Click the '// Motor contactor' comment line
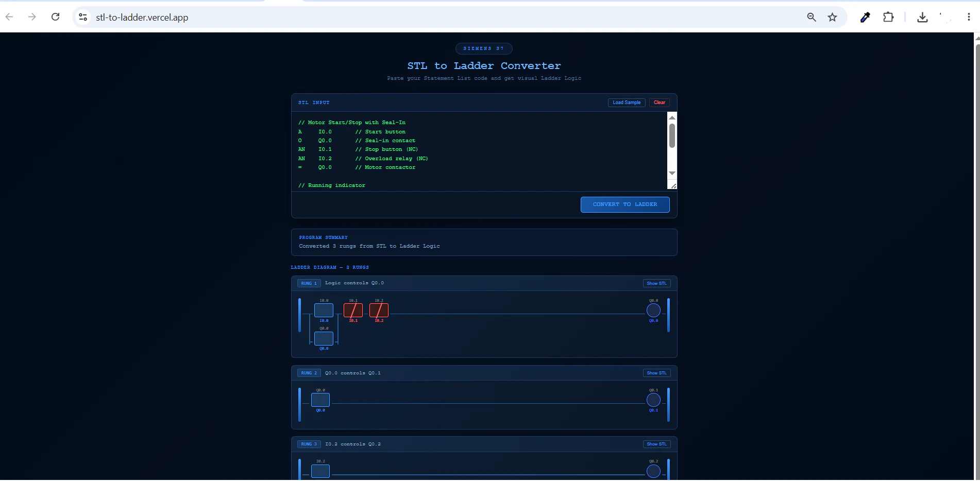The width and height of the screenshot is (980, 481). coord(385,167)
